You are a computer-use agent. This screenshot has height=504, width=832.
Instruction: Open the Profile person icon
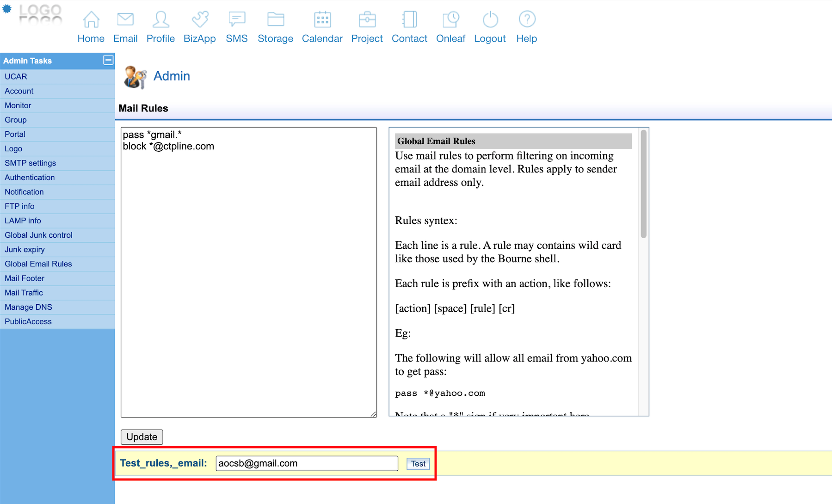(160, 19)
